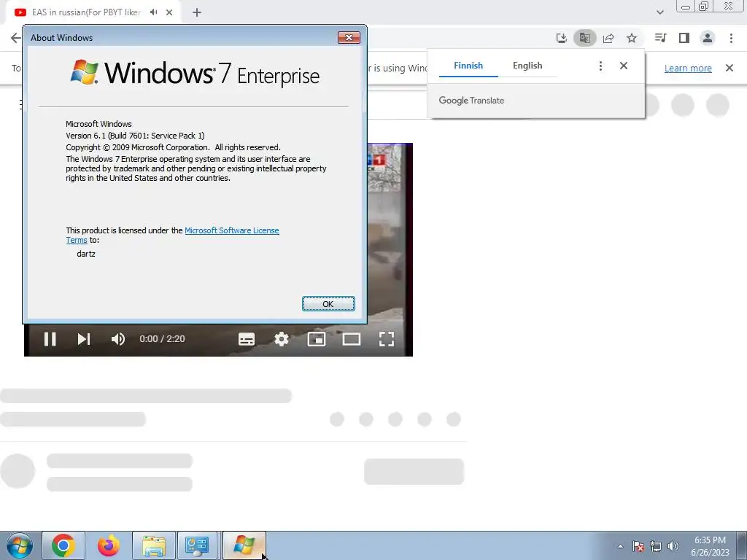Click About Windows taskbar button
Viewport: 747px width, 560px height.
[x=244, y=545]
